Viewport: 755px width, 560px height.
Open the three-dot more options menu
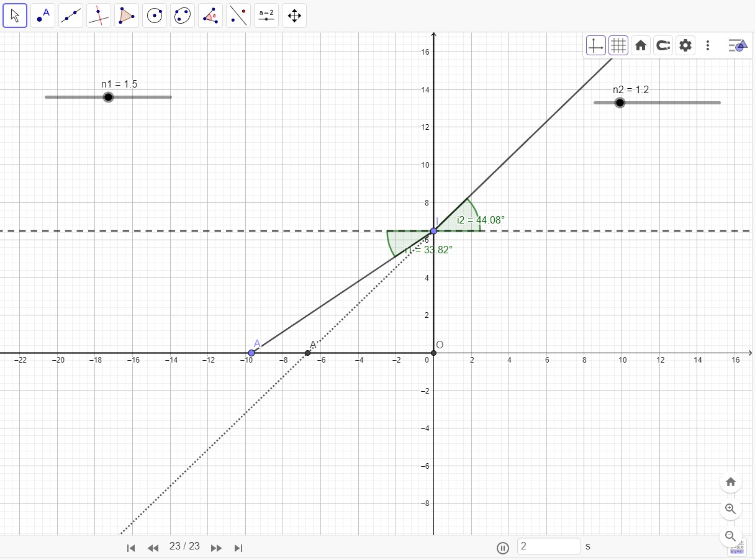point(708,45)
